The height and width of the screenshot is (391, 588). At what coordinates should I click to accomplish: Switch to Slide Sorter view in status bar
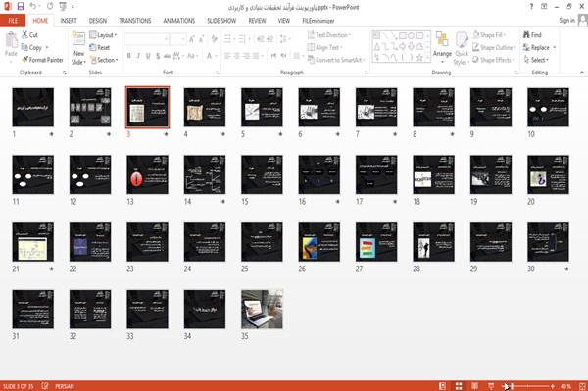(x=459, y=386)
